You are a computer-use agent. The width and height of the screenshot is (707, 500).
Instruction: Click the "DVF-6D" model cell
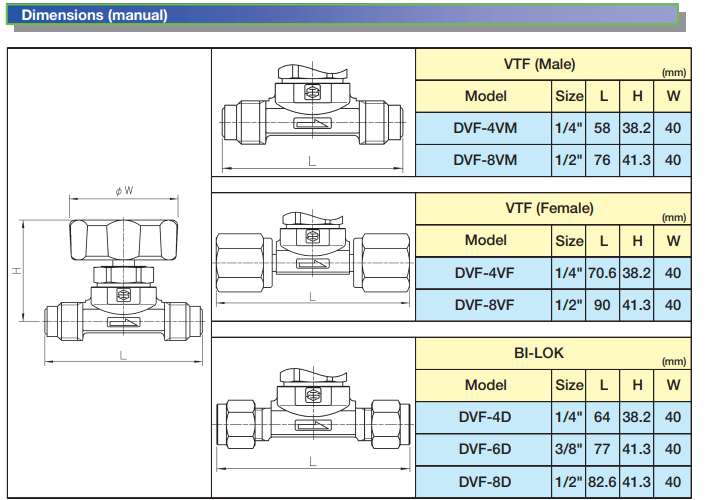(485, 449)
